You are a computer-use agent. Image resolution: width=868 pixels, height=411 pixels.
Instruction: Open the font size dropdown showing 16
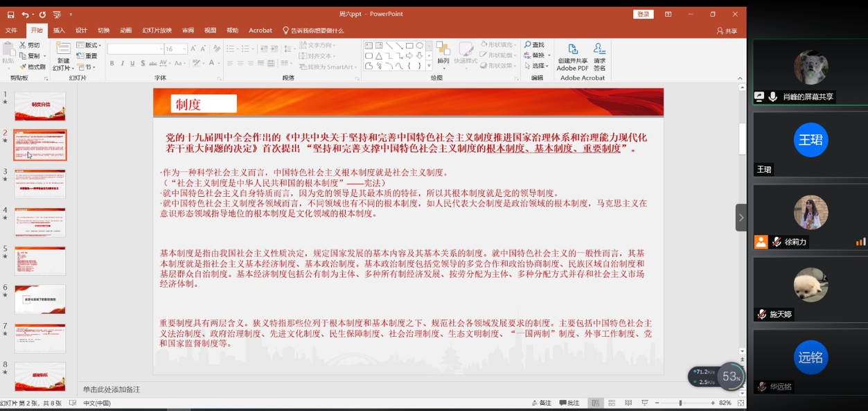click(184, 49)
